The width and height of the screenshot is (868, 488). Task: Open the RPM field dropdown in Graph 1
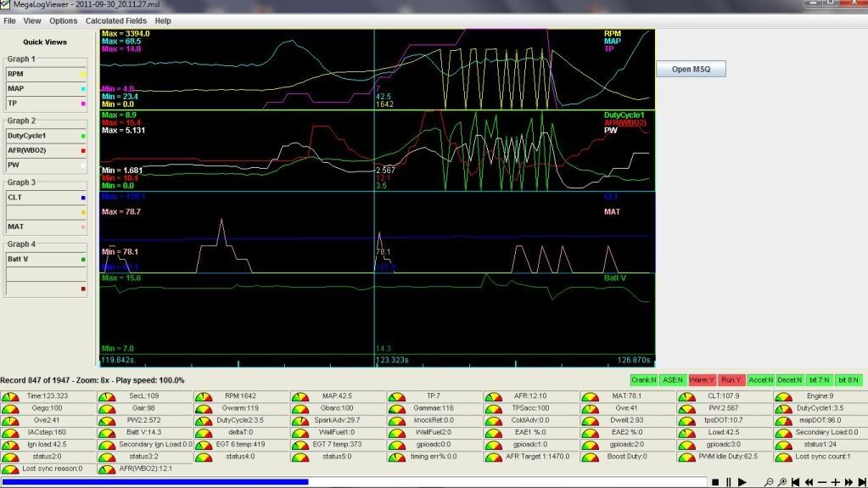(46, 74)
